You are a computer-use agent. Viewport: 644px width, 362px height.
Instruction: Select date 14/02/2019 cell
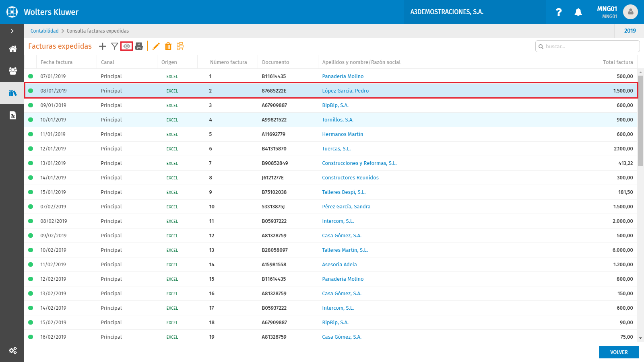point(54,308)
